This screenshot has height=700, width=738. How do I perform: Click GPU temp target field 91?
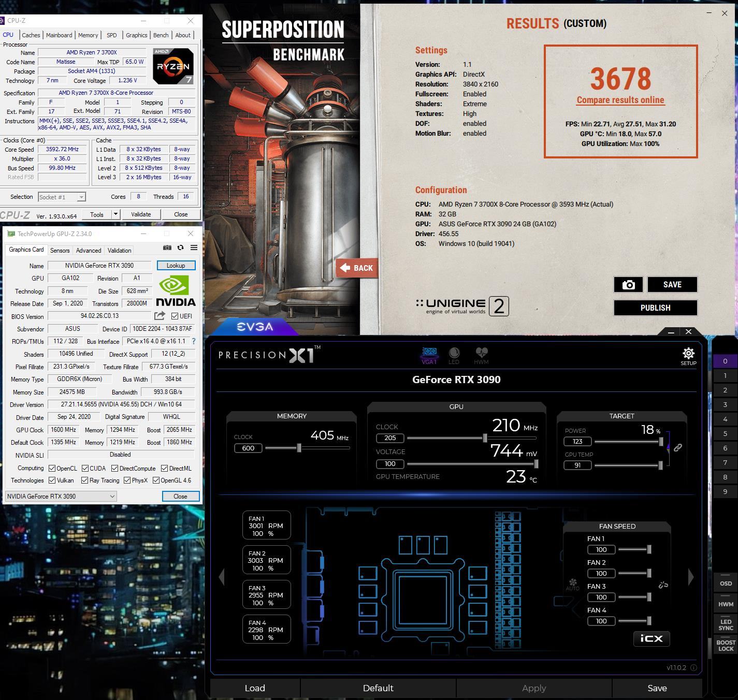[577, 465]
